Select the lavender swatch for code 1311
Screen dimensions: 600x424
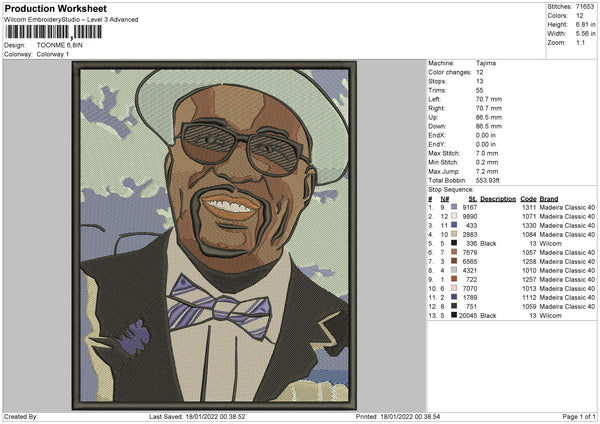point(454,207)
